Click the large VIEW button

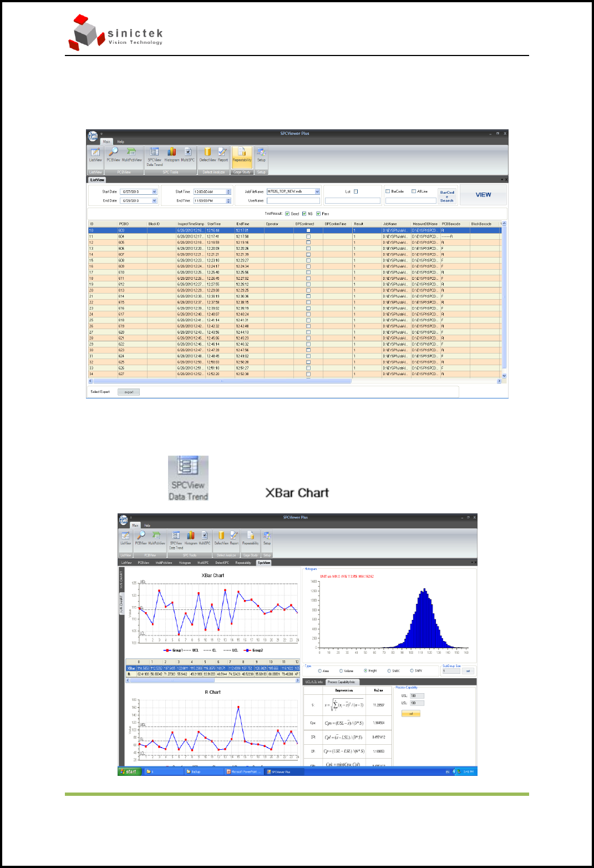pos(483,195)
